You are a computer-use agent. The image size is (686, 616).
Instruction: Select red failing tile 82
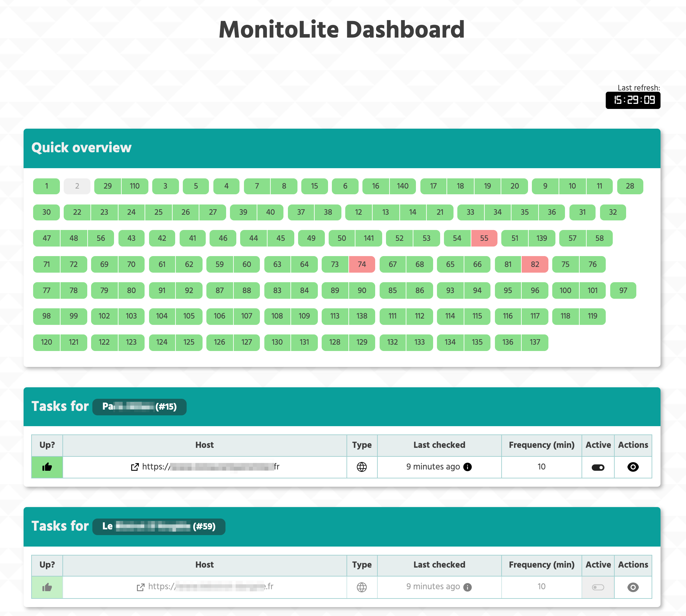[535, 264]
